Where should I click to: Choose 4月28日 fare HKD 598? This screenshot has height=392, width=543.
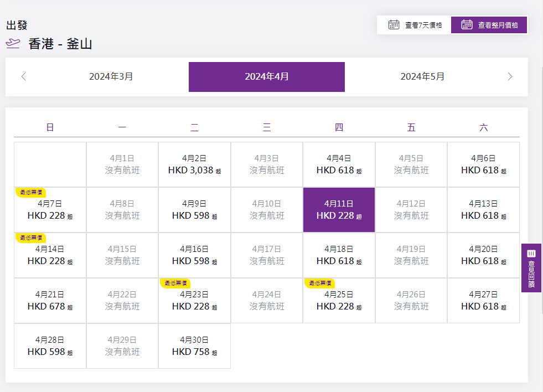click(x=50, y=346)
